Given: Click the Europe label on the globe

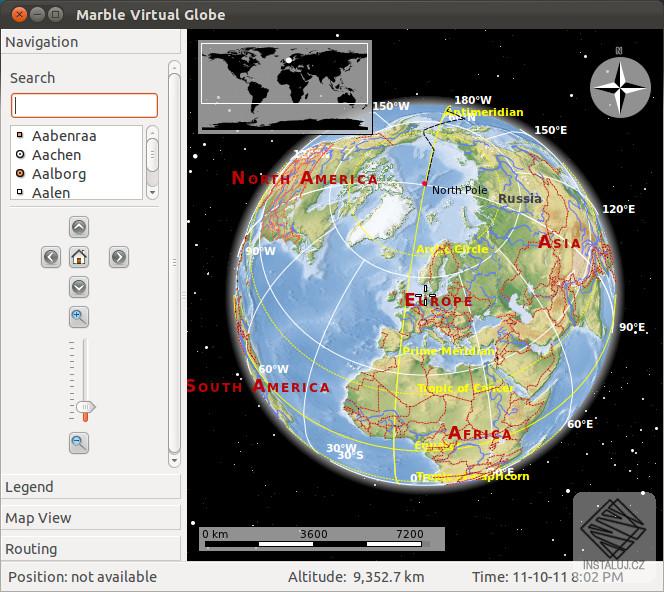Looking at the screenshot, I should click(438, 300).
